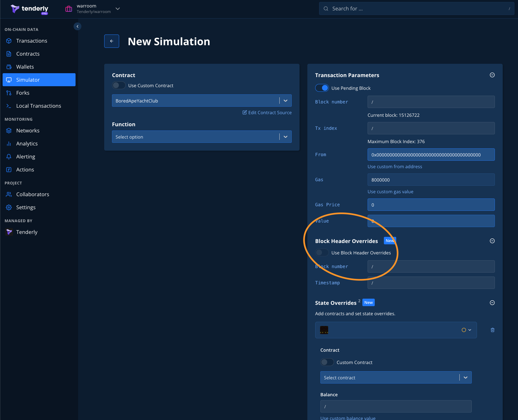
Task: Click the Tenderly managed-by icon
Action: [9, 232]
